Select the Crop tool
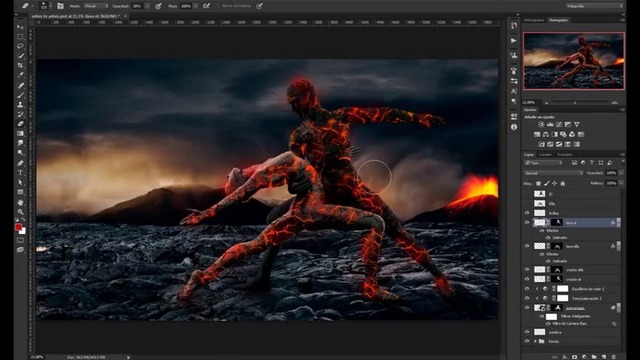Viewport: 640px width, 360px height. click(20, 65)
